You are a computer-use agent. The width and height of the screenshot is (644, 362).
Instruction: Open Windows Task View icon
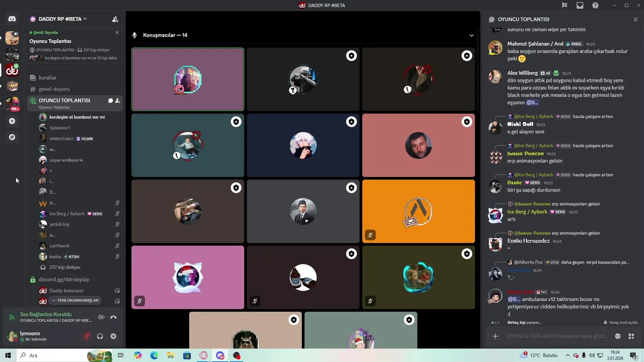(x=121, y=355)
